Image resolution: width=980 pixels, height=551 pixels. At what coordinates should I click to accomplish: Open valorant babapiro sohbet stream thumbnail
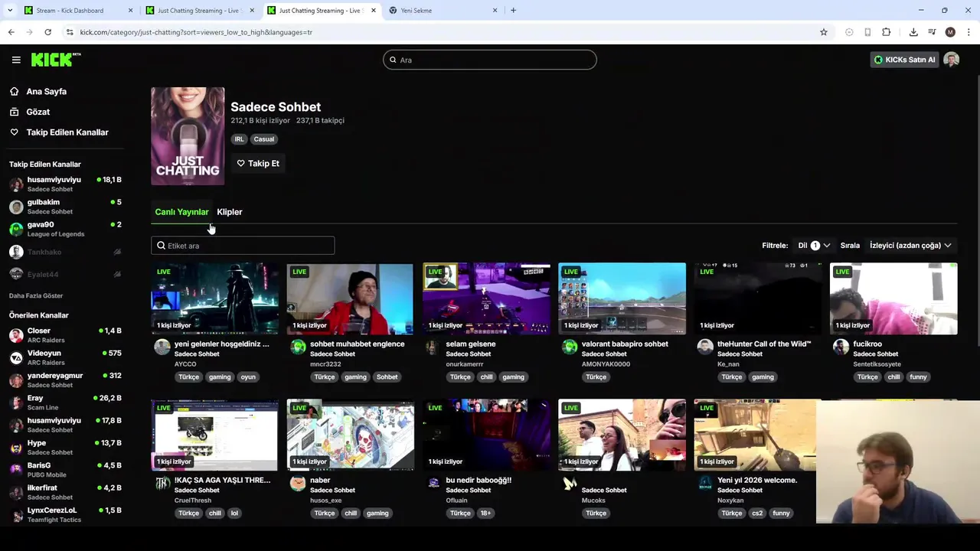[x=622, y=298]
